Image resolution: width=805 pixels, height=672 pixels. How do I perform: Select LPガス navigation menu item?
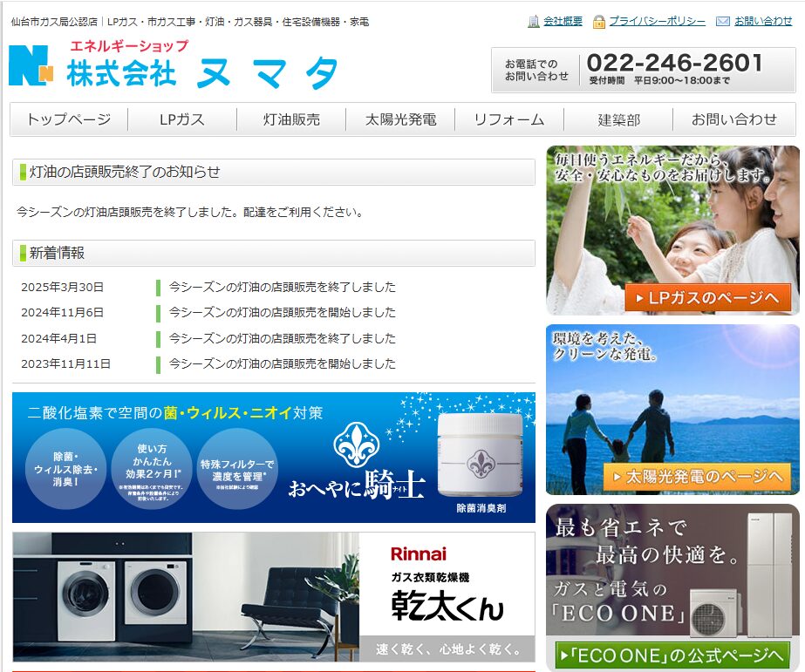pyautogui.click(x=182, y=119)
